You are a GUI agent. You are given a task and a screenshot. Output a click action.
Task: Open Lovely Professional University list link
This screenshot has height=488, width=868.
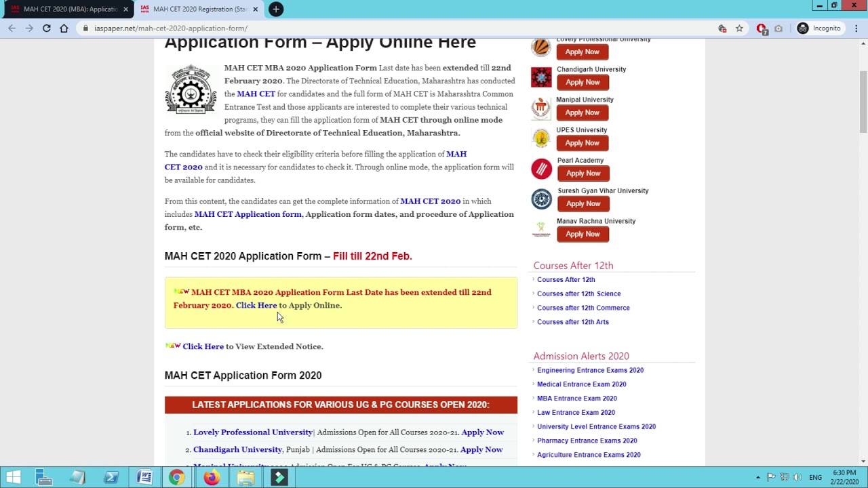(x=253, y=432)
